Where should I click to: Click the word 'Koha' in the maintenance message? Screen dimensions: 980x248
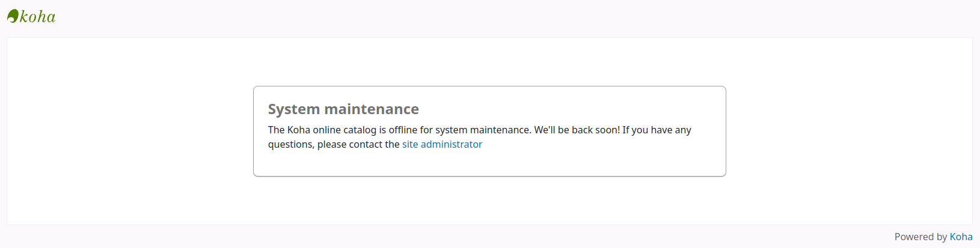299,130
